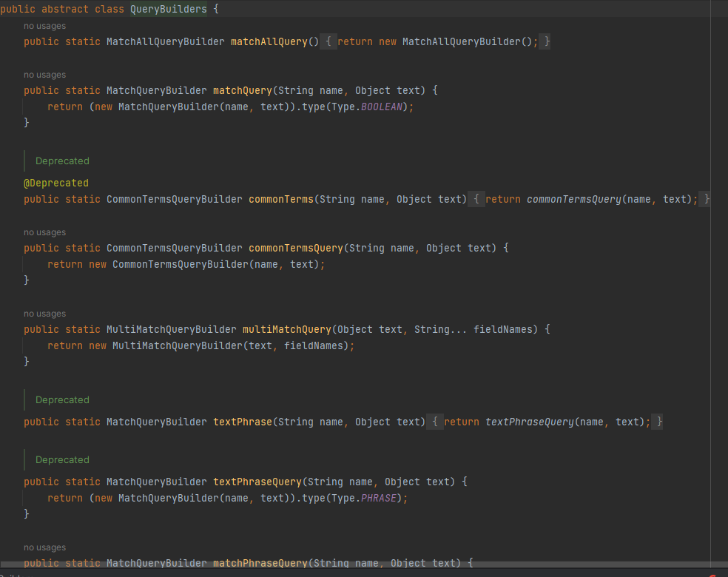Click 'new CommonTermsQueryBuilder' constructor call
Viewport: 728px width, 577px height.
pos(169,265)
